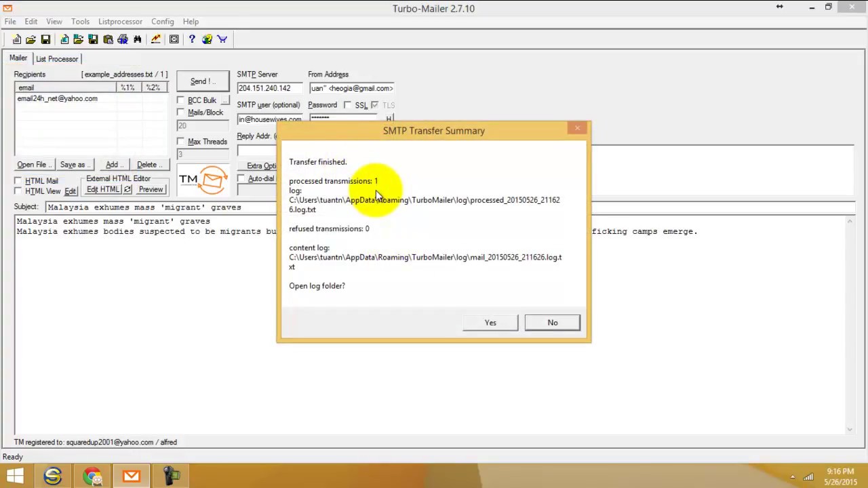Click the binoculars search toolbar icon

coord(137,39)
